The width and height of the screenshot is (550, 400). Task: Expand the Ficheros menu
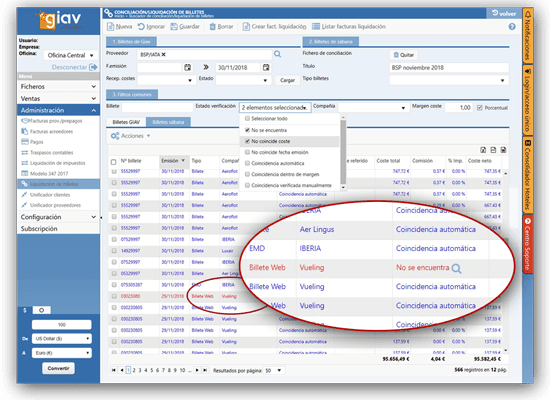click(58, 87)
